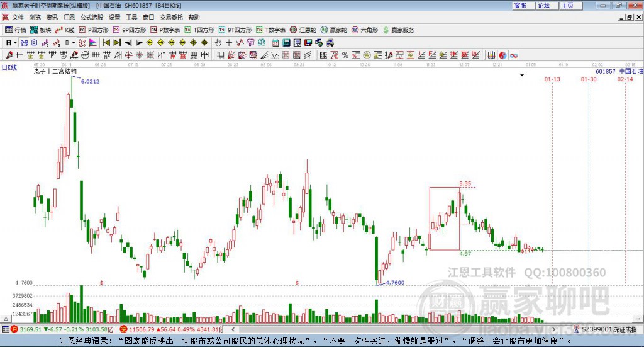Toggle the highlighted blue chart mode icon
644x347 pixels.
25,43
